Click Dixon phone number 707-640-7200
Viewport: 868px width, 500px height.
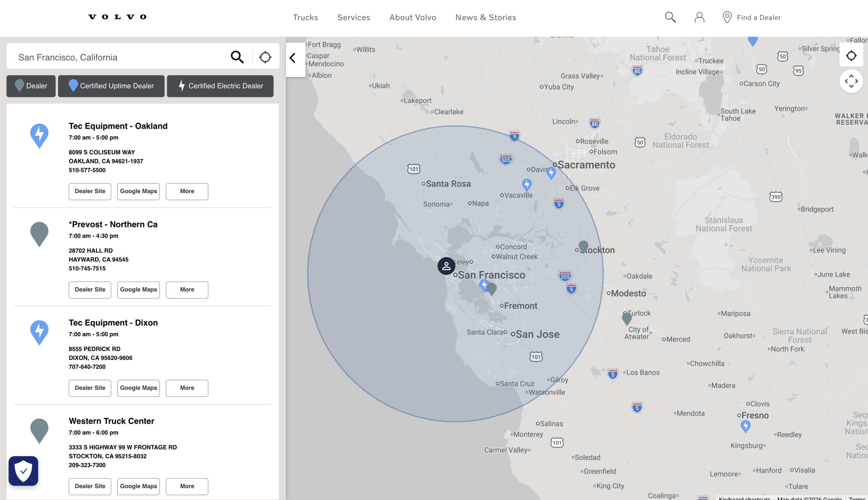tap(87, 367)
